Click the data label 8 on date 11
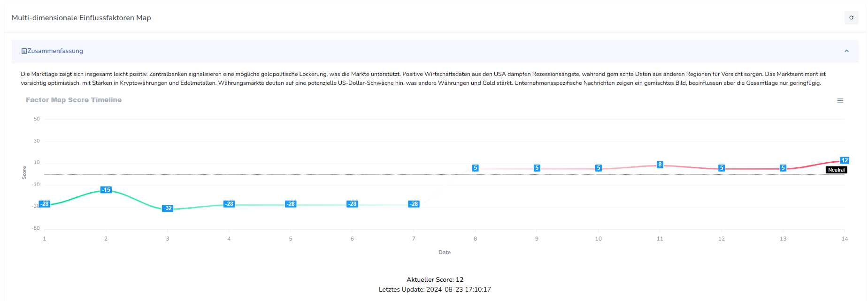 pyautogui.click(x=660, y=165)
